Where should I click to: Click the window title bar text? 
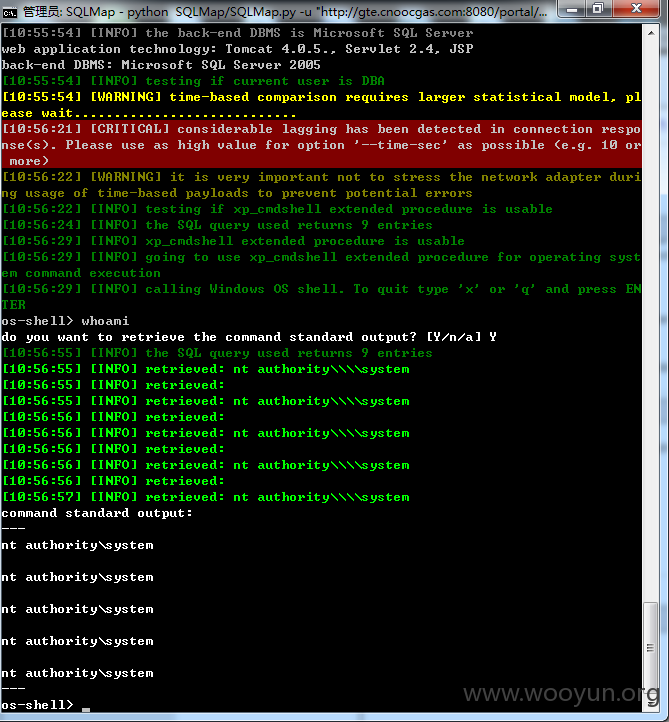[285, 12]
